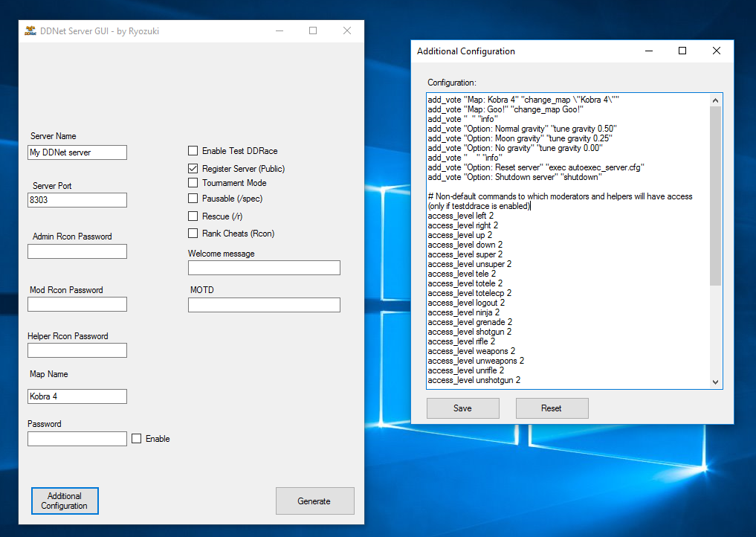756x537 pixels.
Task: Click the Admin Rcon Password field
Action: tap(77, 251)
